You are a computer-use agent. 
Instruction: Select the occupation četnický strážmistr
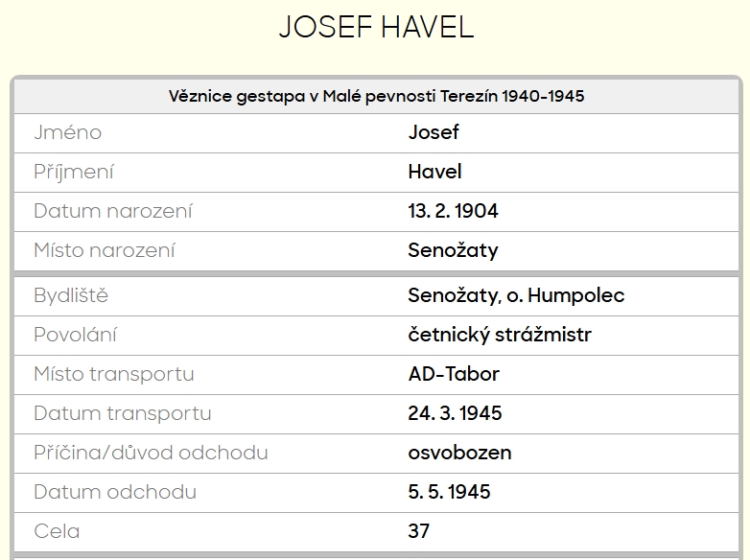coord(500,335)
